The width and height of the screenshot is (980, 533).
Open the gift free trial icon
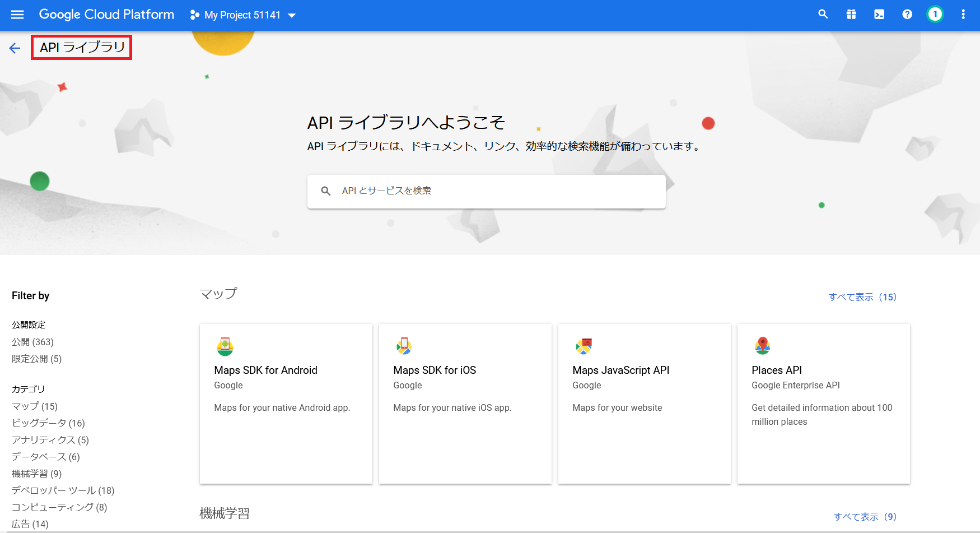point(851,15)
